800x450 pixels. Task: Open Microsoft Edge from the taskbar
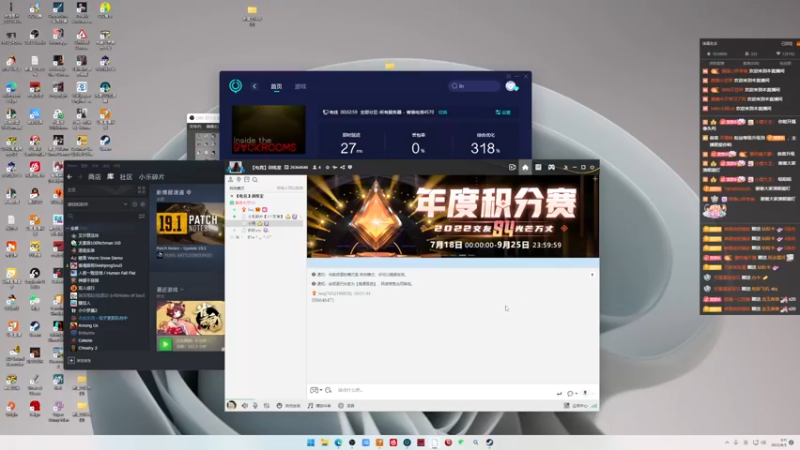(x=338, y=442)
